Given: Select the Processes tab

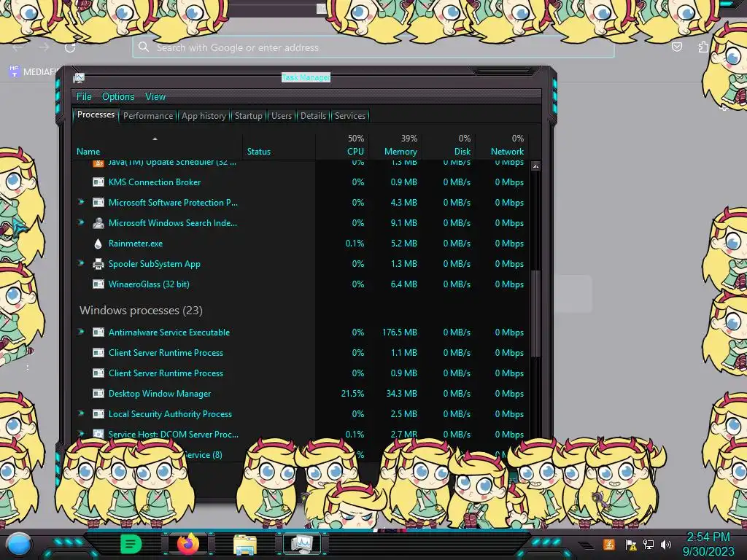Looking at the screenshot, I should tap(96, 114).
